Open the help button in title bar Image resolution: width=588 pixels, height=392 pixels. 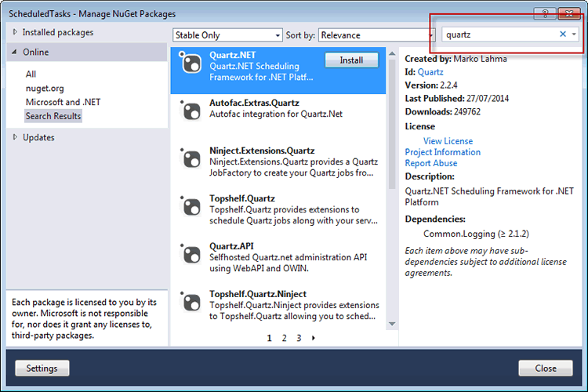tap(545, 14)
